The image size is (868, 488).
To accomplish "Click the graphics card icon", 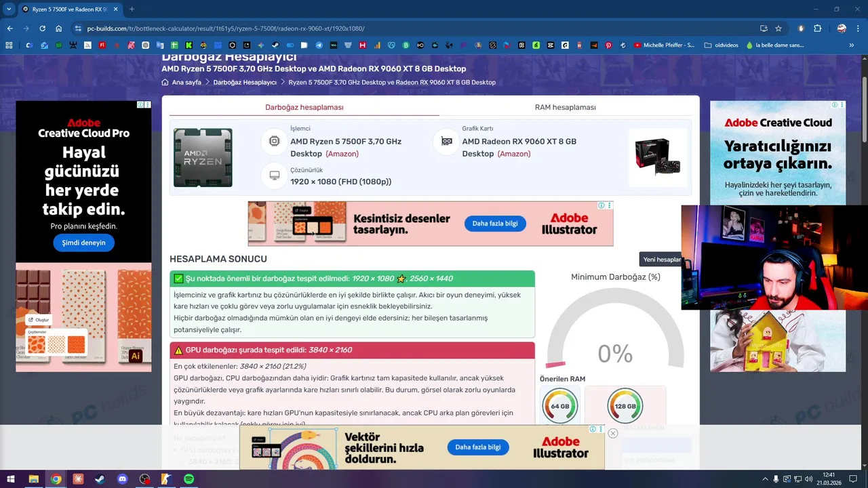I will coord(446,141).
